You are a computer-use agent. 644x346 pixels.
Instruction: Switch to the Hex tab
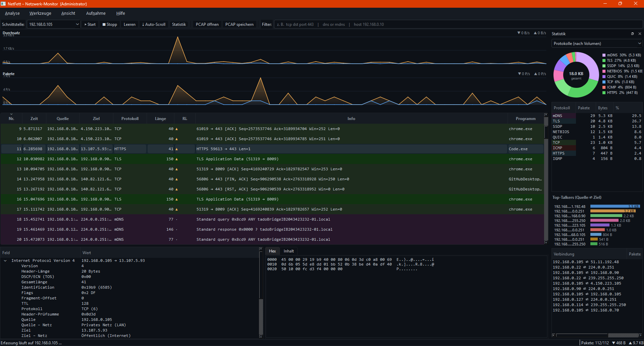pyautogui.click(x=272, y=251)
